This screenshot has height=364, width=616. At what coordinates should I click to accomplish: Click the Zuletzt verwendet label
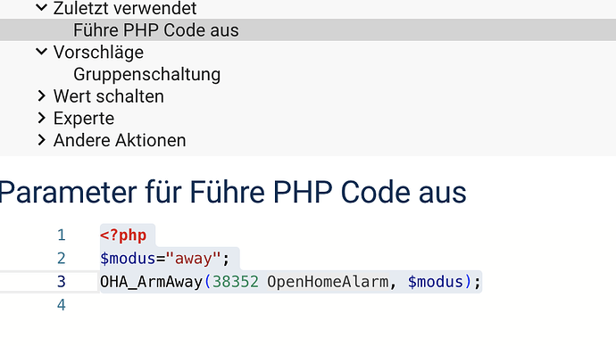pos(125,8)
